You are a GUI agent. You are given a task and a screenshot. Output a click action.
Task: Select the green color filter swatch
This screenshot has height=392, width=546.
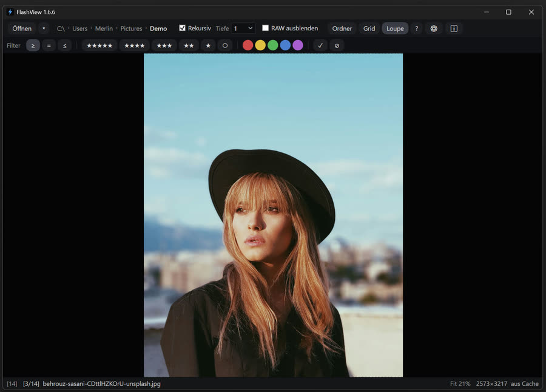[x=272, y=45]
